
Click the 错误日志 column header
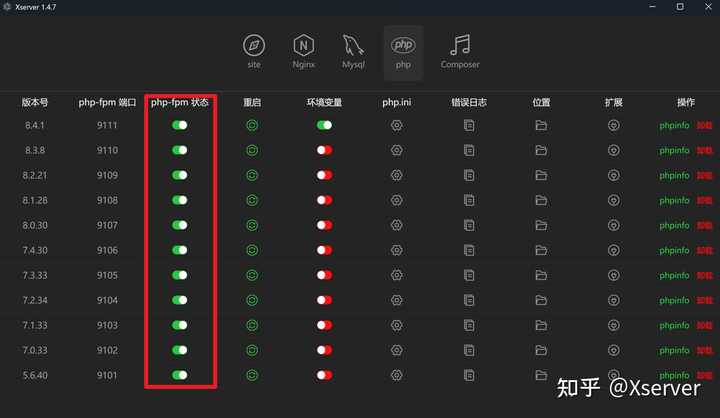[469, 102]
